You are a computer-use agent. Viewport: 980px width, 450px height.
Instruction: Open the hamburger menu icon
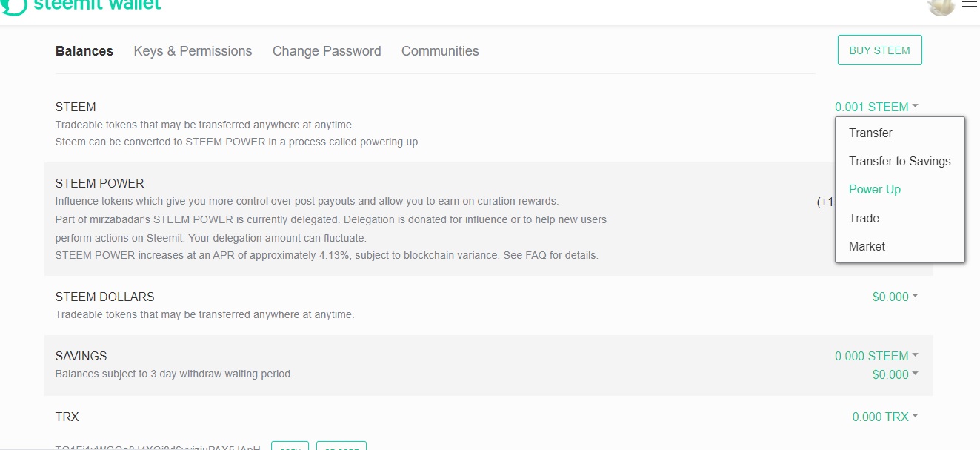click(x=970, y=4)
